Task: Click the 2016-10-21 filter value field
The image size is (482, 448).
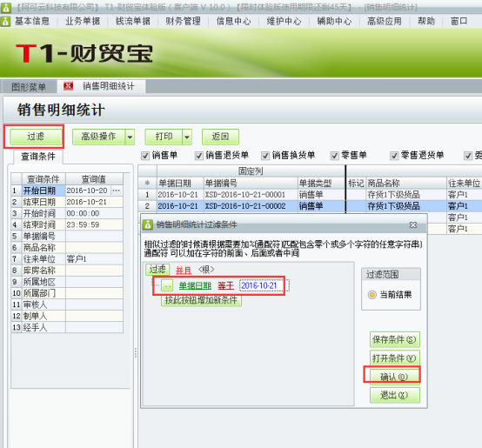Action: [264, 285]
